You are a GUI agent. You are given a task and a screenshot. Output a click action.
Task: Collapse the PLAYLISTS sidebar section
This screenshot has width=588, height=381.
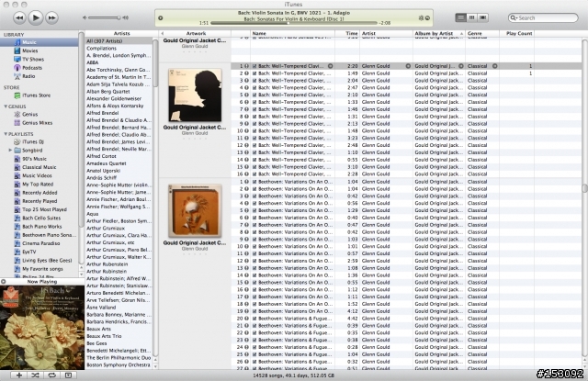coord(6,134)
